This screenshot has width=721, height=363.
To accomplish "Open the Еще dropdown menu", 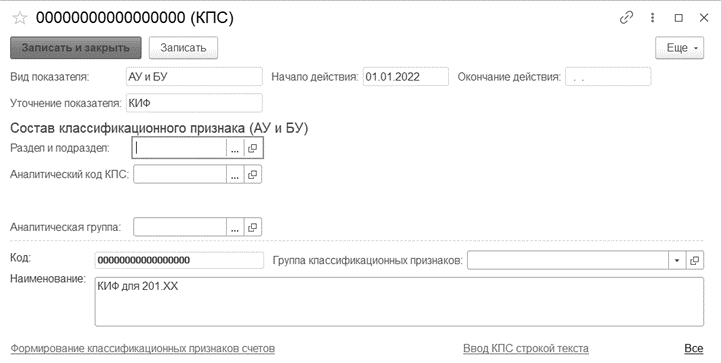I will 680,48.
